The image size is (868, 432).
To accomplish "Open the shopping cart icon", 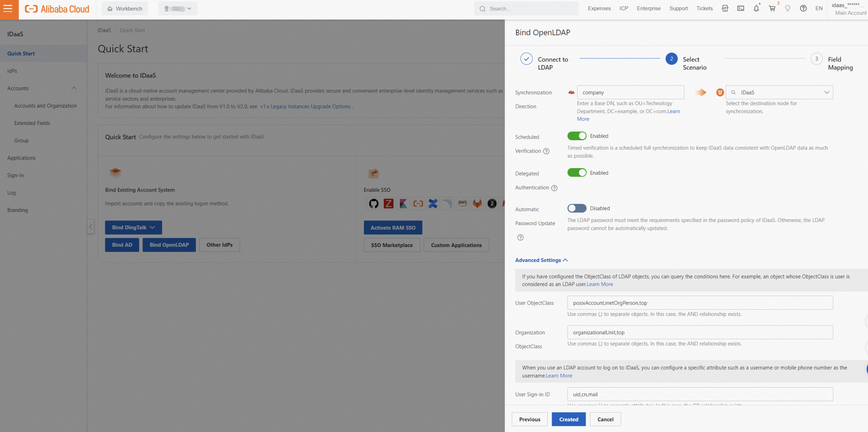I will pos(772,9).
